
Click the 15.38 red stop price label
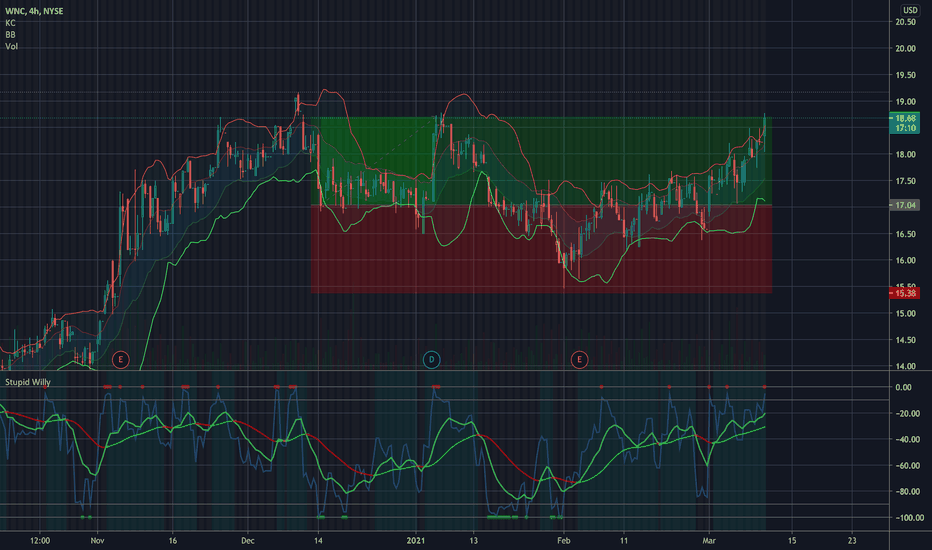905,293
